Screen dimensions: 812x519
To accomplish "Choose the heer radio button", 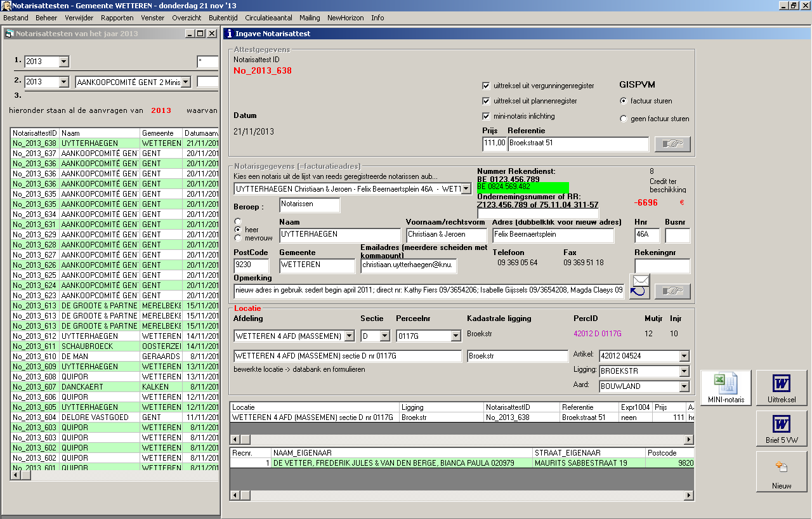I will tap(239, 229).
